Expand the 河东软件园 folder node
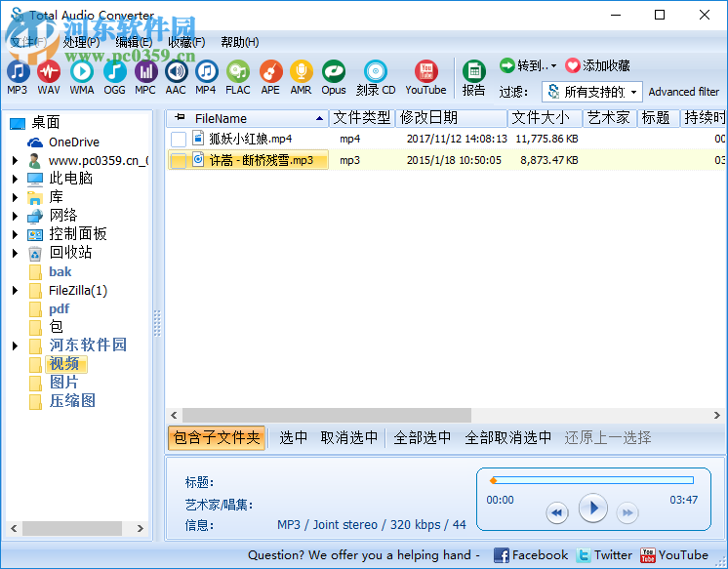Screen dimensions: 728x569 (15, 345)
